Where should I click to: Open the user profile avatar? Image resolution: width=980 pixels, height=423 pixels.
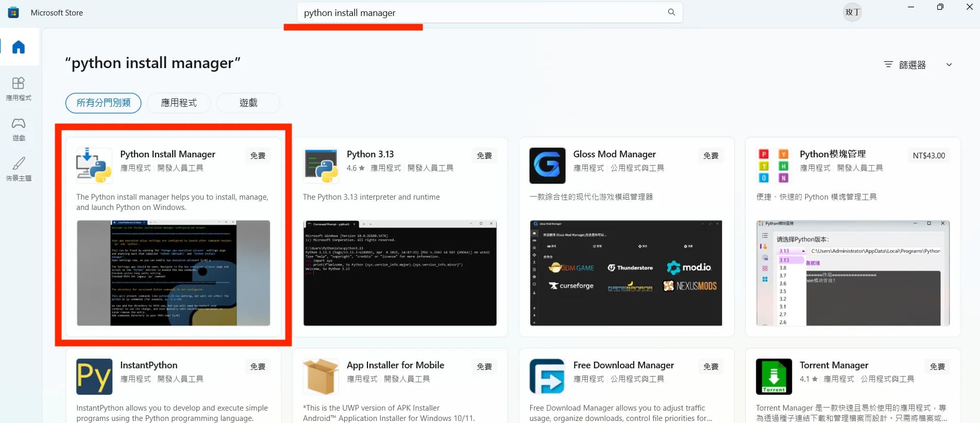click(852, 12)
